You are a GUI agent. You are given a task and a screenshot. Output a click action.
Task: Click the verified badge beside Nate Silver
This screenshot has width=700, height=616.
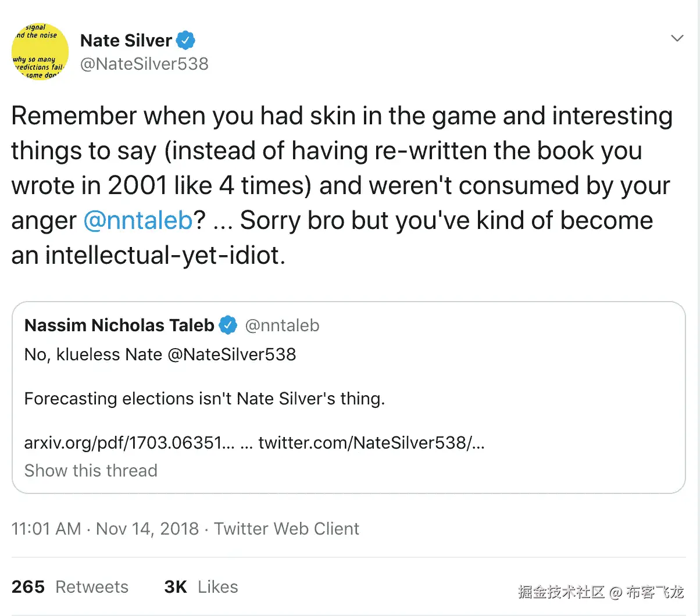pos(186,41)
